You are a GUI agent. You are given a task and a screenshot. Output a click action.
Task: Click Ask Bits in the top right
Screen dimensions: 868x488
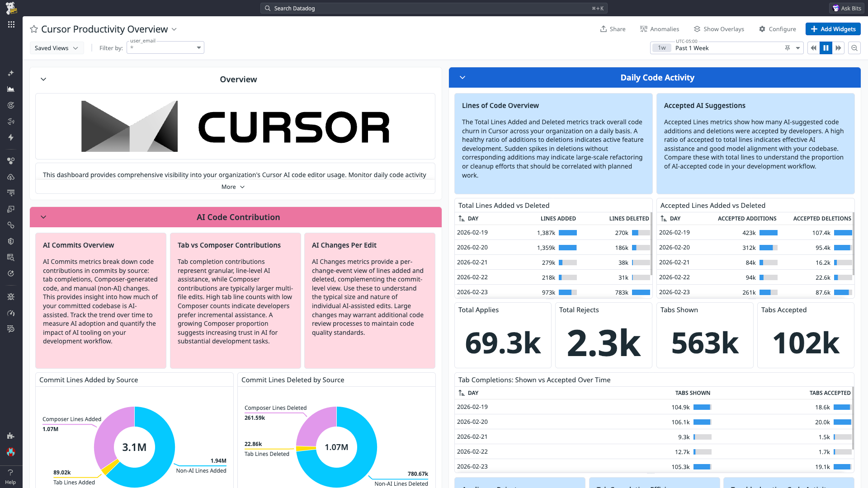point(846,8)
